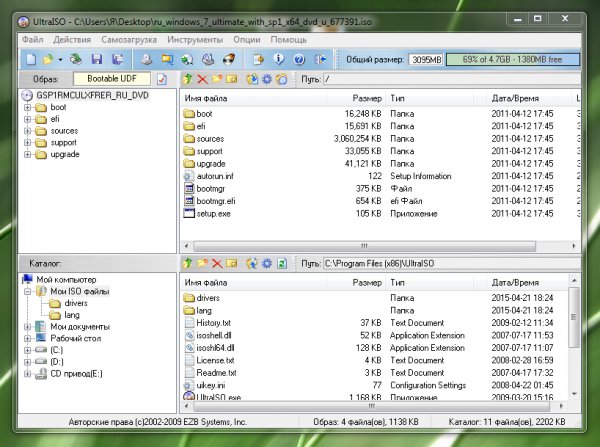Image resolution: width=600 pixels, height=447 pixels.
Task: Click New folder icon in image pane toolbar
Action: [217, 79]
